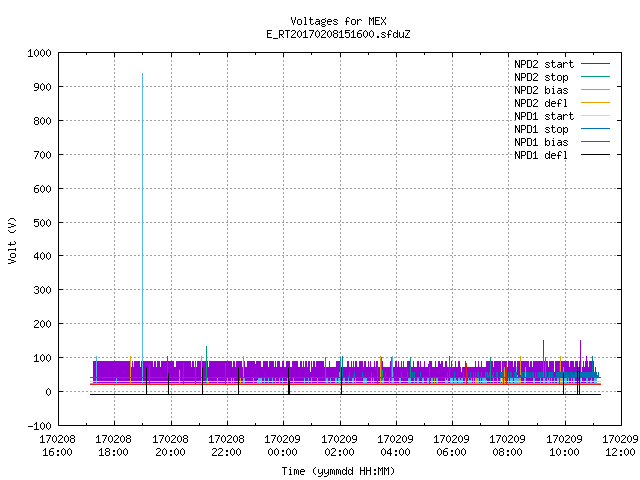Viewport: 640px width, 480px height.
Task: Click the red NPD1 bias legend line
Action: click(596, 142)
